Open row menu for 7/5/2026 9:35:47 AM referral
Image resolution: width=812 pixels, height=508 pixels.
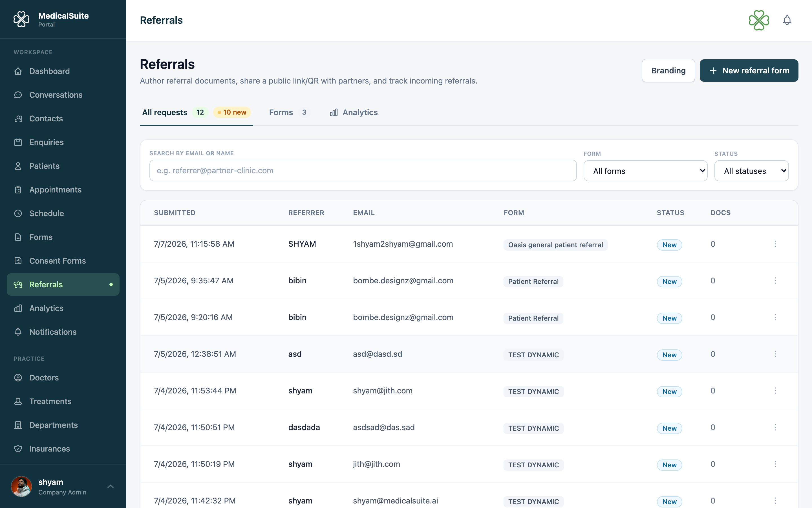pyautogui.click(x=775, y=281)
